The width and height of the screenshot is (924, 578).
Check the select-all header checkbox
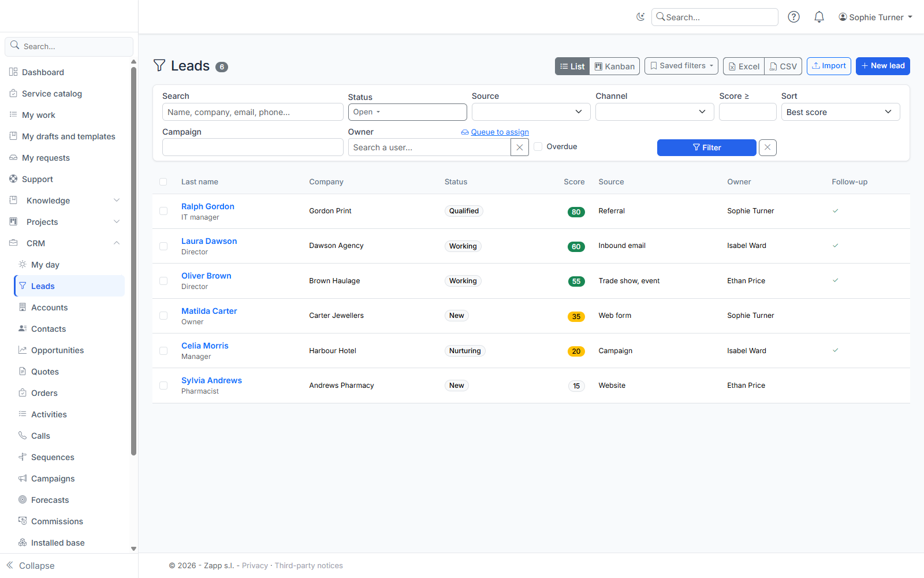click(163, 182)
